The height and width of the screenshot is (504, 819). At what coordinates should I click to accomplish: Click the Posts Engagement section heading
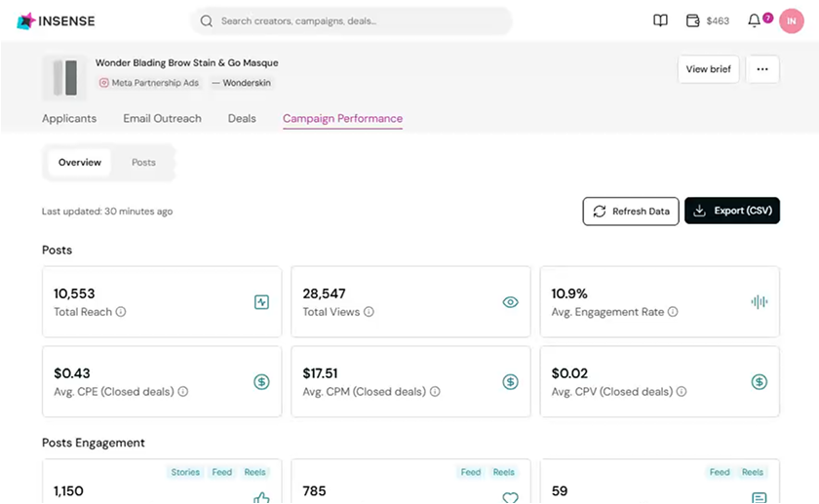94,443
